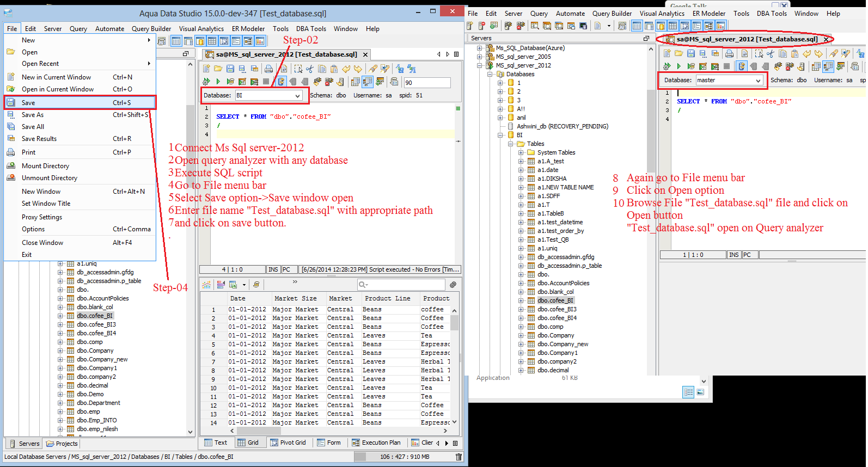This screenshot has height=467, width=868.
Task: Click the results search input field
Action: pyautogui.click(x=402, y=285)
